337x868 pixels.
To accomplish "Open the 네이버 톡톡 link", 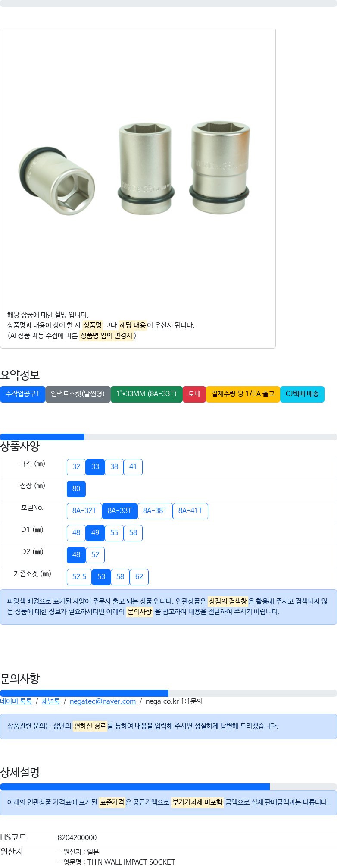I will tap(16, 701).
